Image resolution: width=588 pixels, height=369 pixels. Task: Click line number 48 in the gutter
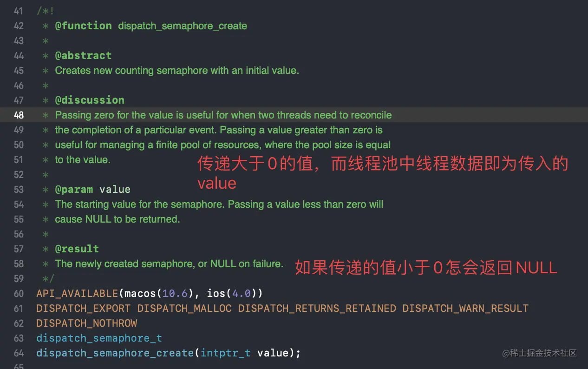19,115
